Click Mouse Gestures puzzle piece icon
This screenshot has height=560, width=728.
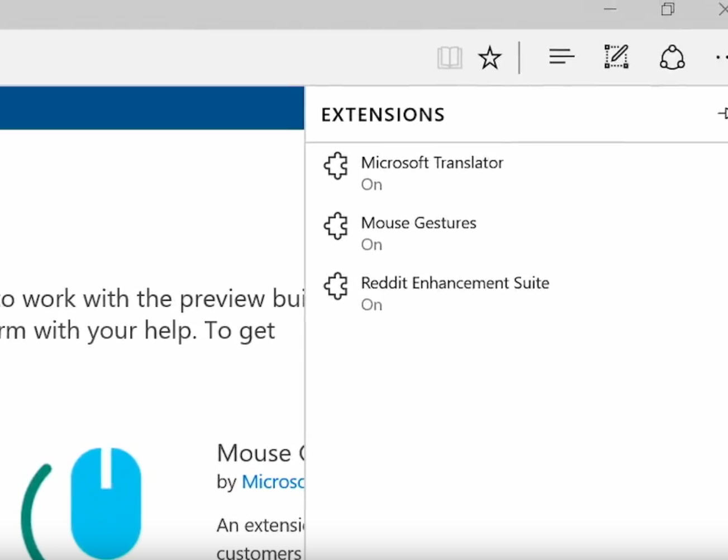pos(336,226)
